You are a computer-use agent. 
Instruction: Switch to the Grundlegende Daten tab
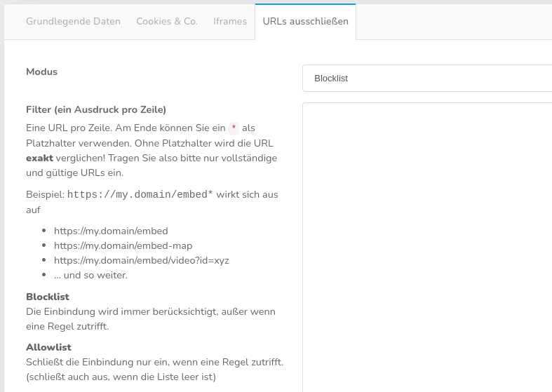pyautogui.click(x=73, y=21)
